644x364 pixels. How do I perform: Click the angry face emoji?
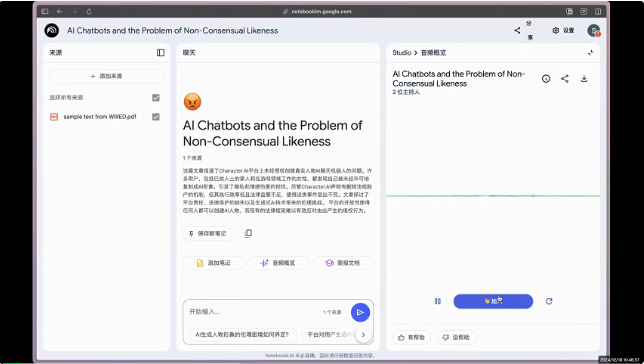192,101
